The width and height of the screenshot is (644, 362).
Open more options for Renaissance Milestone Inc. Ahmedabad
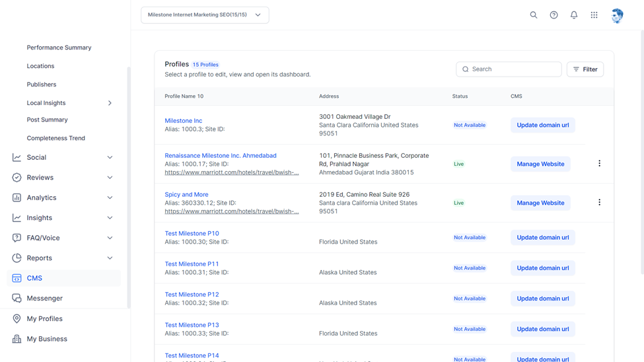(599, 164)
